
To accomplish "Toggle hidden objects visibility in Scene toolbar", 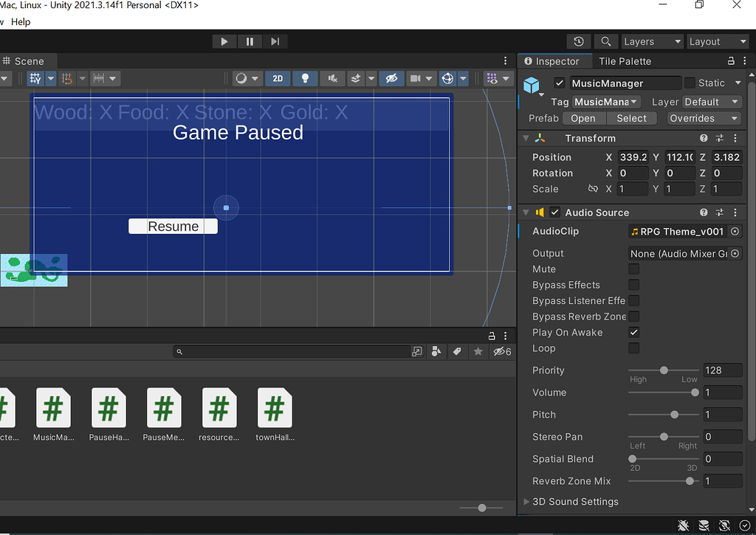I will tap(391, 78).
